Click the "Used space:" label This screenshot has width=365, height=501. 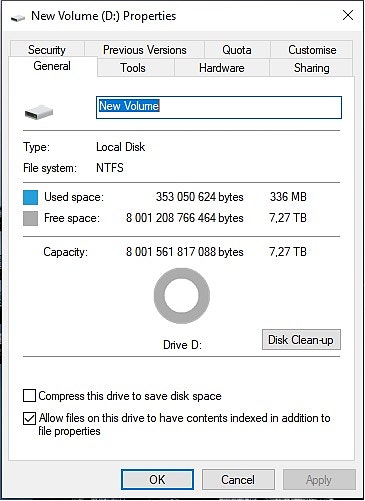click(x=74, y=197)
